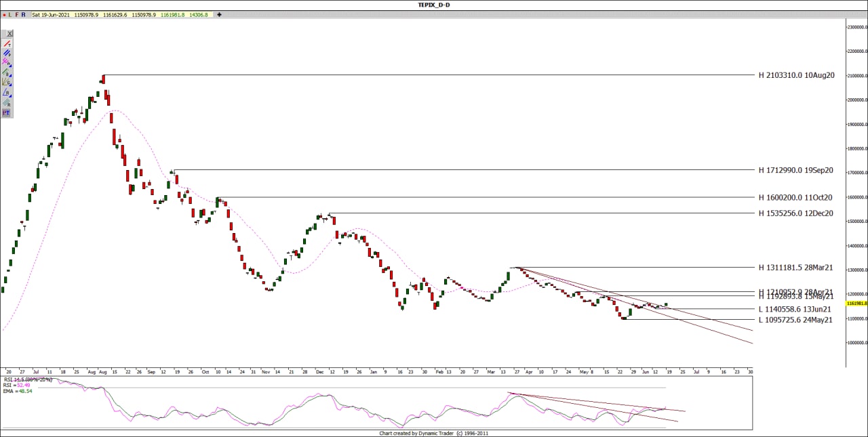The image size is (868, 437).
Task: Select the L 1140558.6 13Jun21 level label
Action: point(795,309)
